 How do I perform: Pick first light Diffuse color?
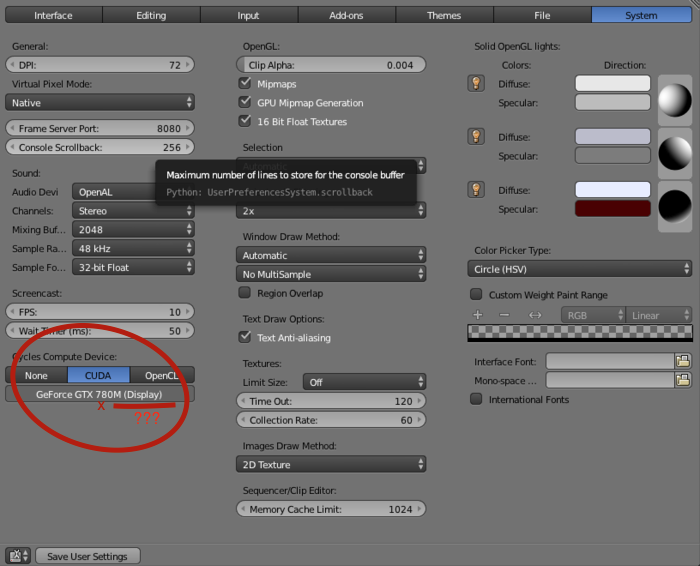coord(612,83)
